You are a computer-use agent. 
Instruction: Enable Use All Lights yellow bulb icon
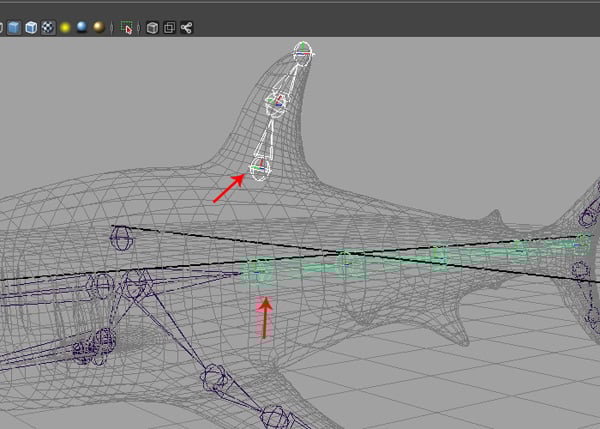pyautogui.click(x=65, y=28)
